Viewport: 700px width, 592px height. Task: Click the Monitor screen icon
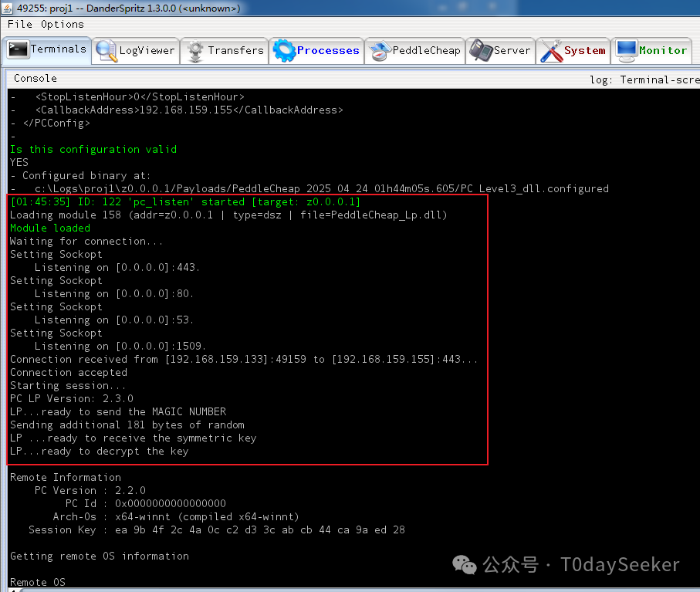(x=627, y=51)
